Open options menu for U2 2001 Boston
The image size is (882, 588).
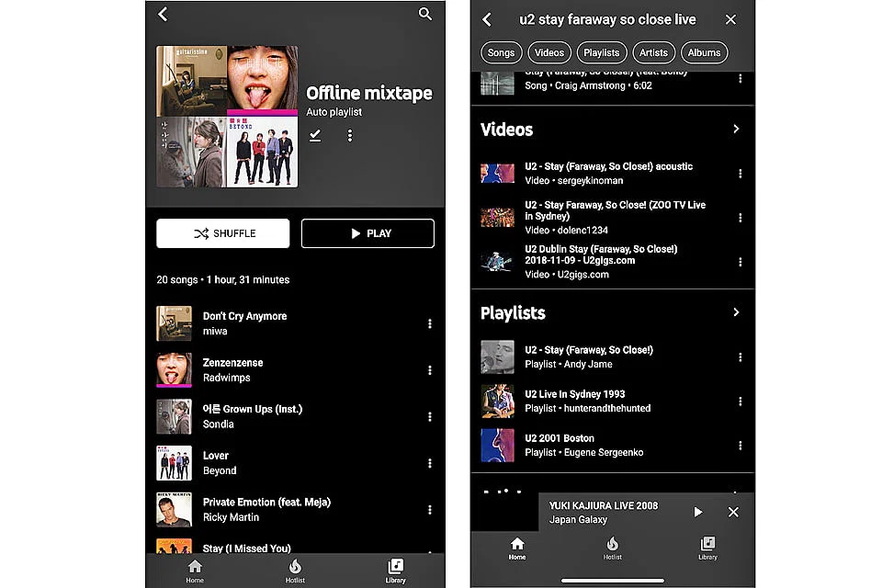pos(740,446)
